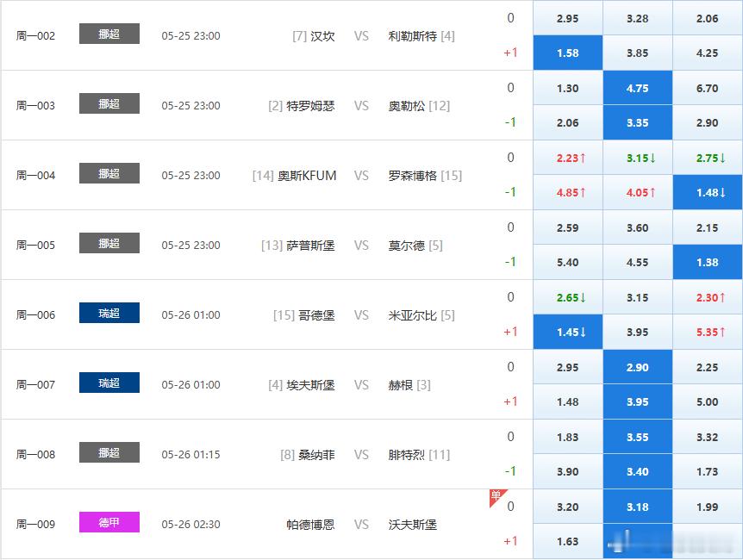Open team 赫根 page

401,385
